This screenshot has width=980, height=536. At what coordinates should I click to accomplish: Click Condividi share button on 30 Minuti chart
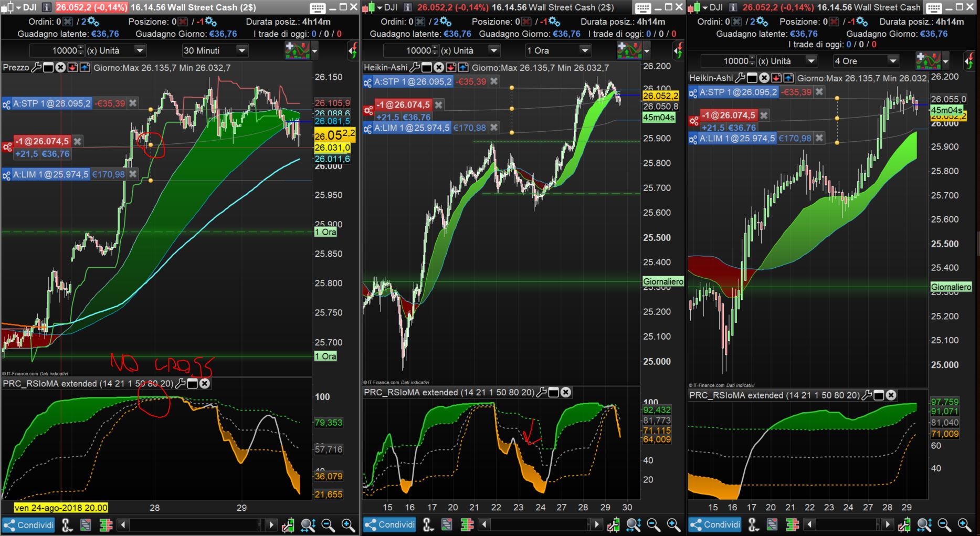pos(29,525)
